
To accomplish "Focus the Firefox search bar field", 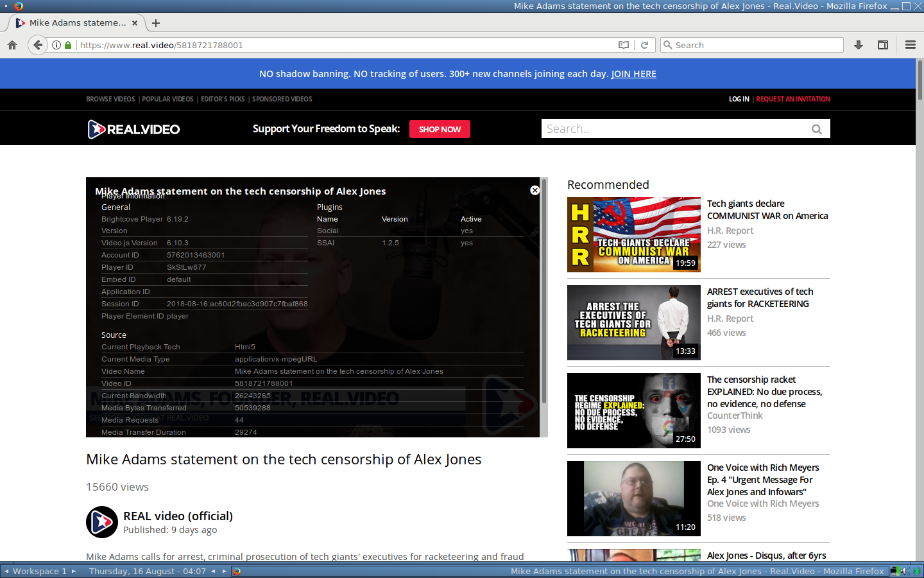I will click(752, 45).
